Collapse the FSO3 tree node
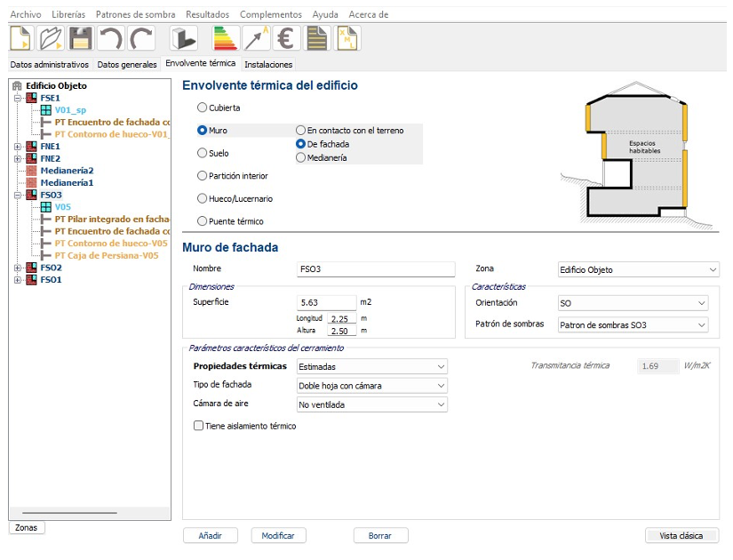 tap(17, 195)
